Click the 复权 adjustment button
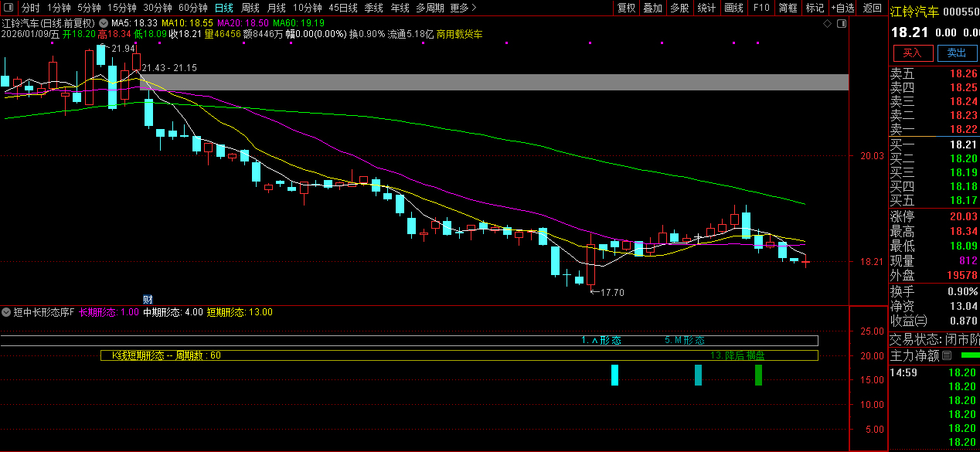980x452 pixels. tap(626, 8)
